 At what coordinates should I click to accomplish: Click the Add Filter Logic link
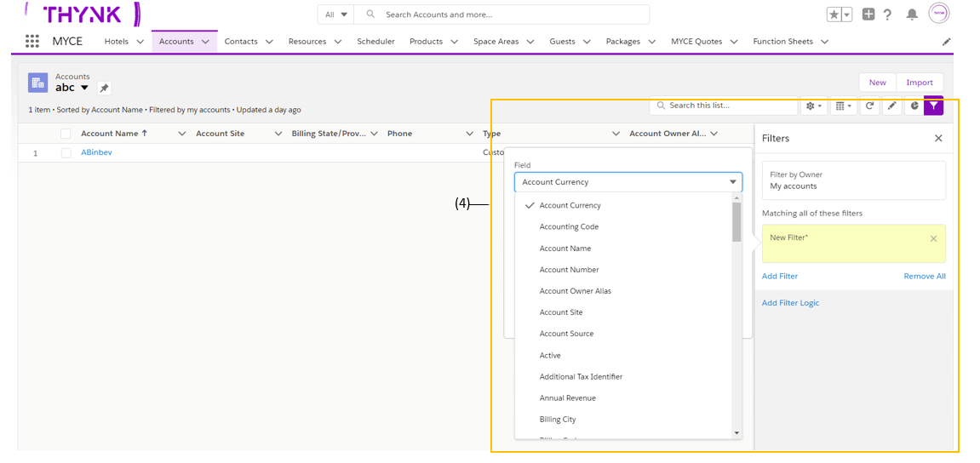point(790,303)
